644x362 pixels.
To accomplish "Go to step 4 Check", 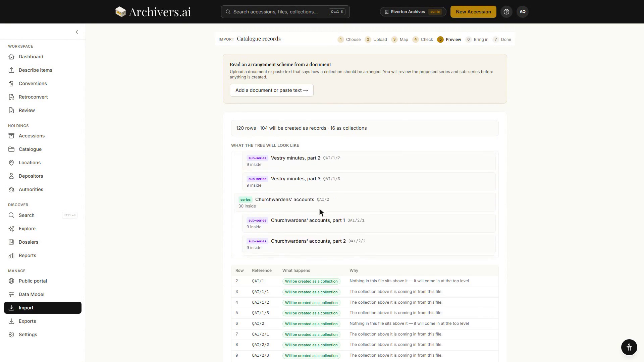I will point(423,40).
